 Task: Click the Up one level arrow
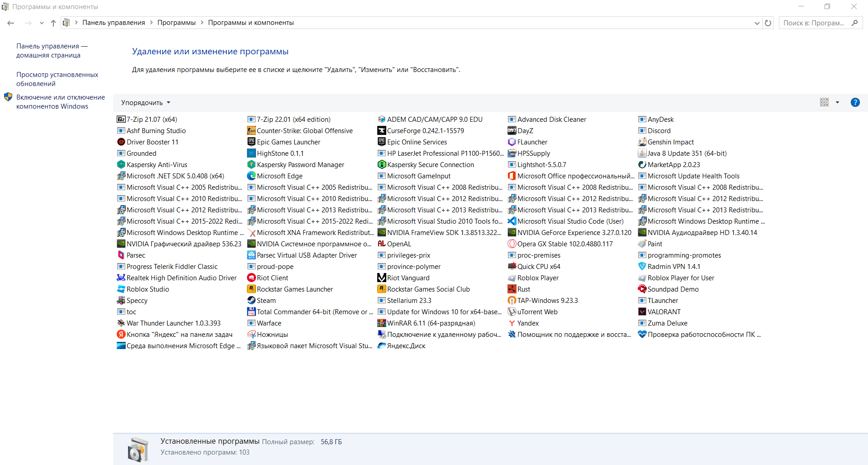pos(53,23)
